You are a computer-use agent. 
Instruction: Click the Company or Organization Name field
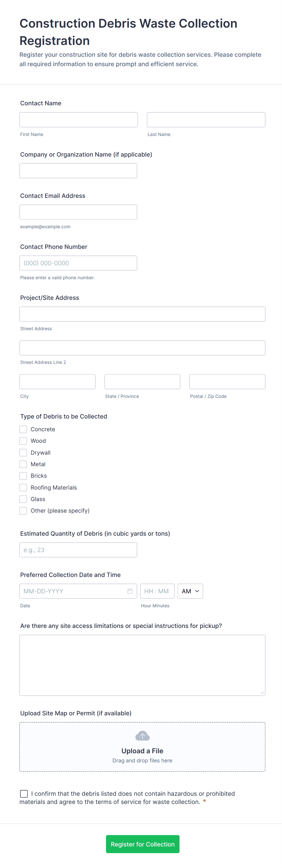click(x=78, y=171)
